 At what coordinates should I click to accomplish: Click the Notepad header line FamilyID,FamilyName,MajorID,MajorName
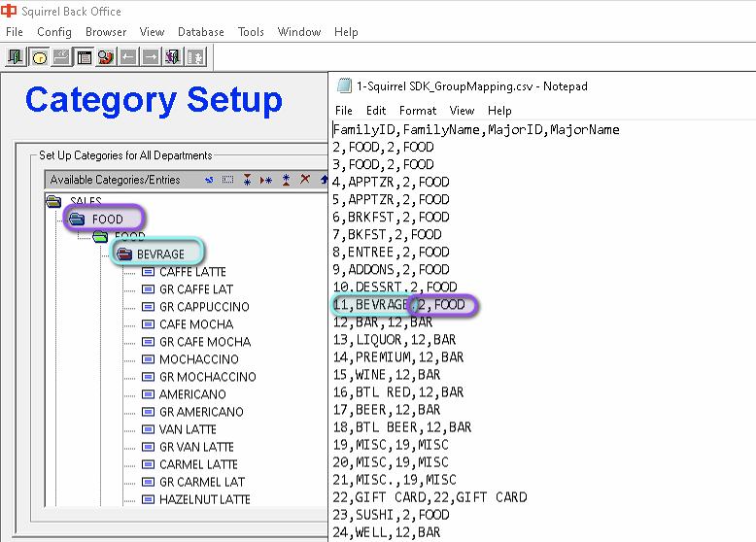[x=476, y=129]
